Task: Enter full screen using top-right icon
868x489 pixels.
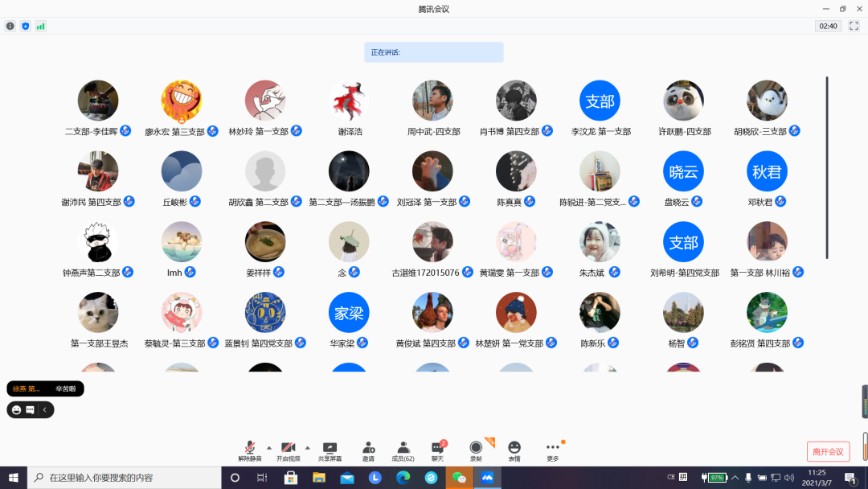Action: (x=854, y=26)
